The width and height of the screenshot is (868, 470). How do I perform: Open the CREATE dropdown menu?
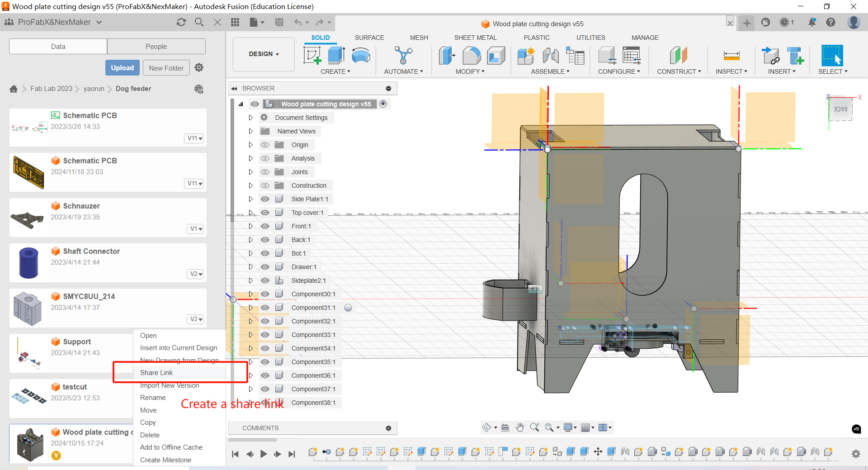coord(335,71)
